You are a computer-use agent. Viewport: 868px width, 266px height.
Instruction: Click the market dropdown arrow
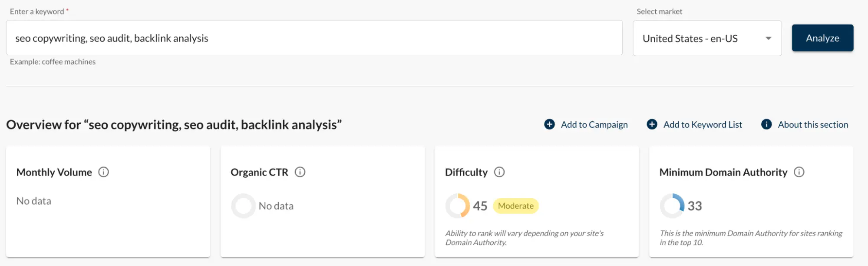768,38
